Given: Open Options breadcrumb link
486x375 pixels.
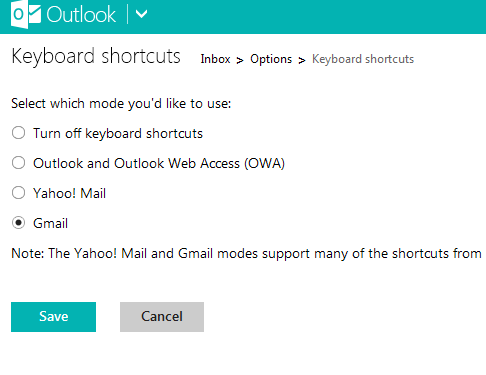Looking at the screenshot, I should (x=271, y=59).
